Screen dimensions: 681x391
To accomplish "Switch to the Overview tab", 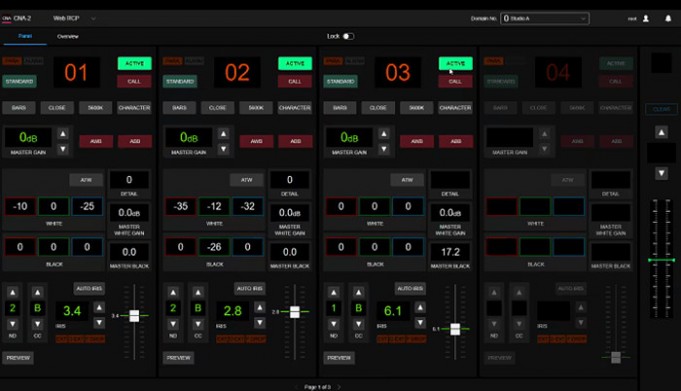I will (68, 36).
